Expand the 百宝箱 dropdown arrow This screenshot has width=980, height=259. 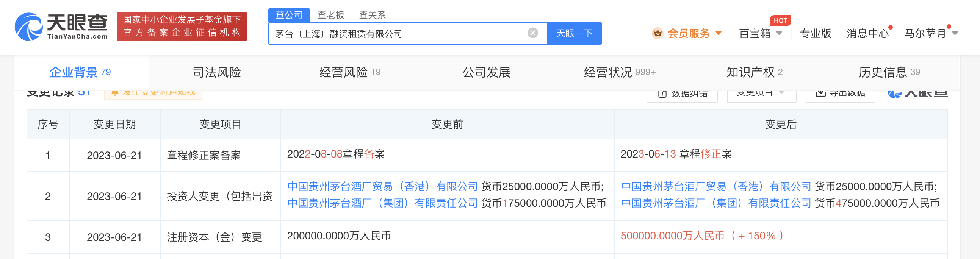pos(779,33)
